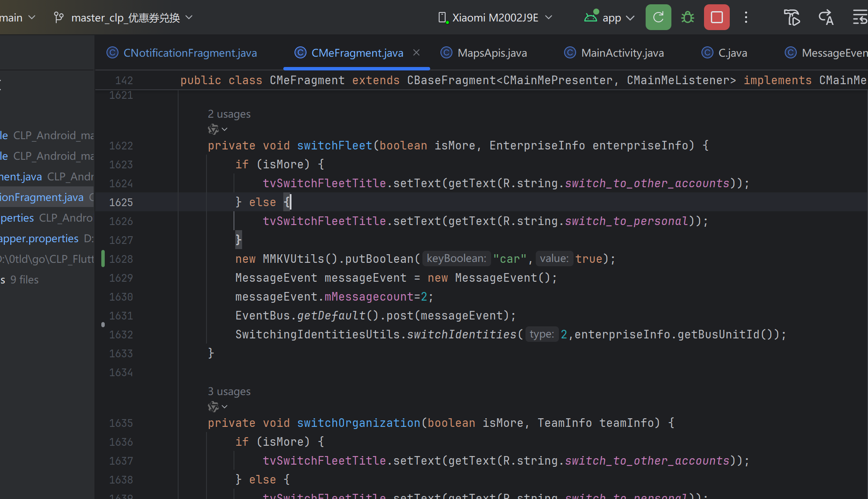Click the Translate toolbar icon
Image resolution: width=868 pixels, height=499 pixels.
pyautogui.click(x=826, y=18)
